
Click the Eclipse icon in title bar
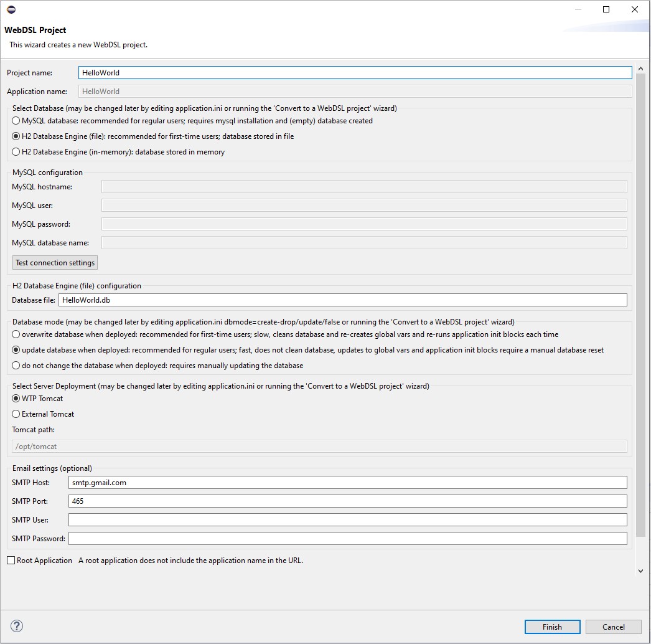coord(11,9)
